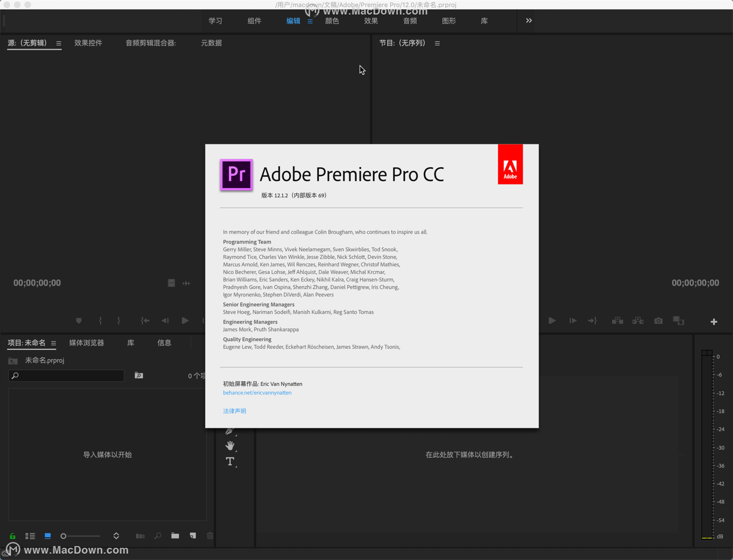Open the 音频剪辑混合器 panel tab

click(x=151, y=43)
